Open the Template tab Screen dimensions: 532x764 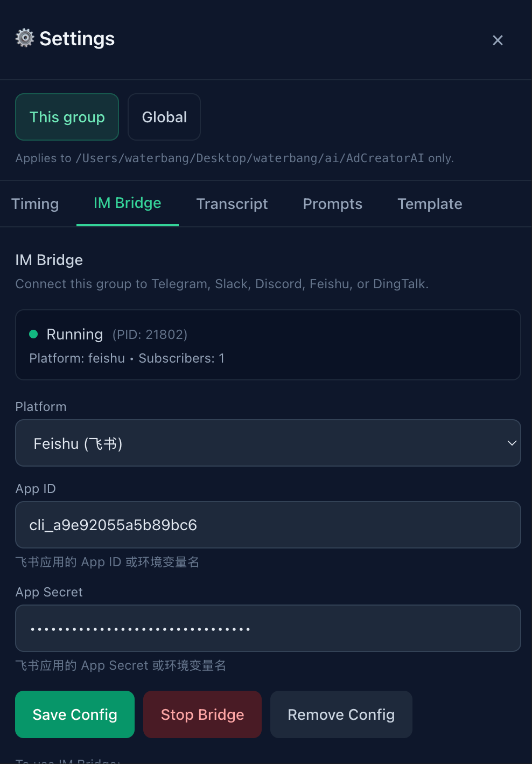click(430, 204)
